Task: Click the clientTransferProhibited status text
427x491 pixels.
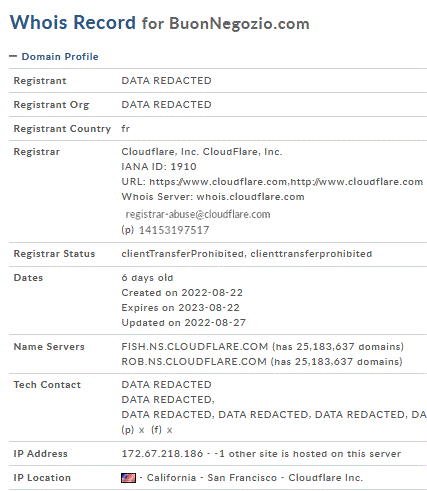Action: point(183,254)
